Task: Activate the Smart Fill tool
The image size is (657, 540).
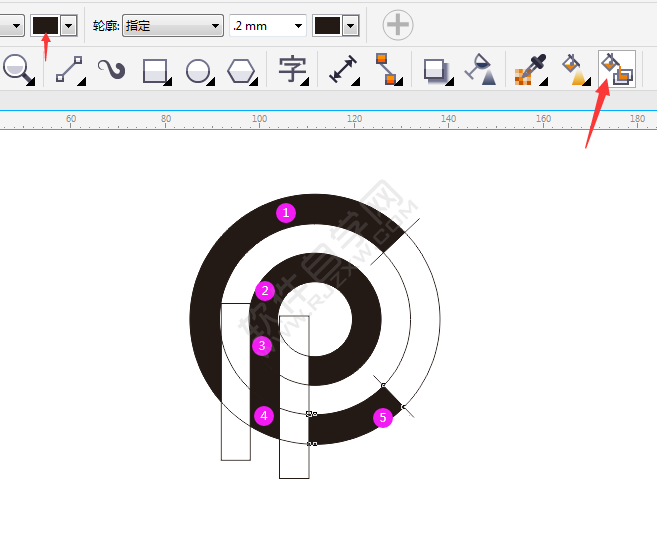Action: pyautogui.click(x=616, y=69)
